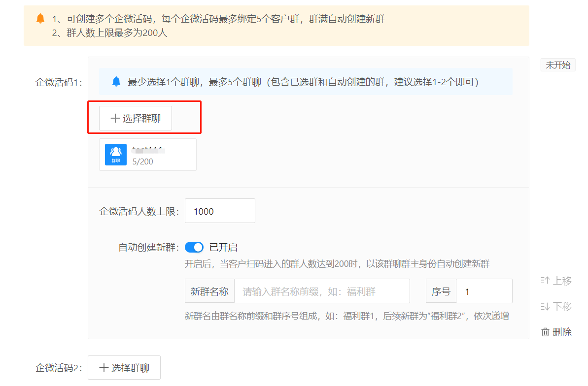Select the 序号 number field showing 1

click(484, 291)
